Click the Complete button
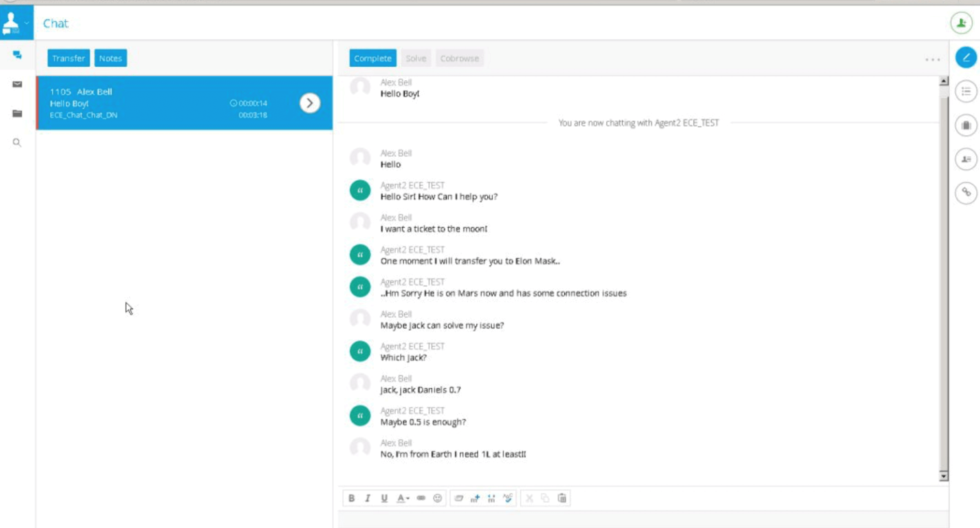Image resolution: width=980 pixels, height=528 pixels. [373, 58]
